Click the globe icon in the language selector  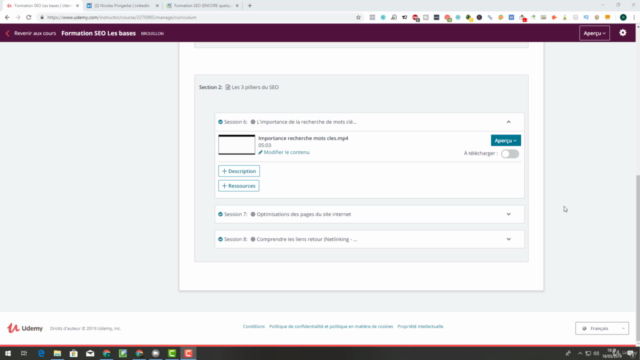584,329
